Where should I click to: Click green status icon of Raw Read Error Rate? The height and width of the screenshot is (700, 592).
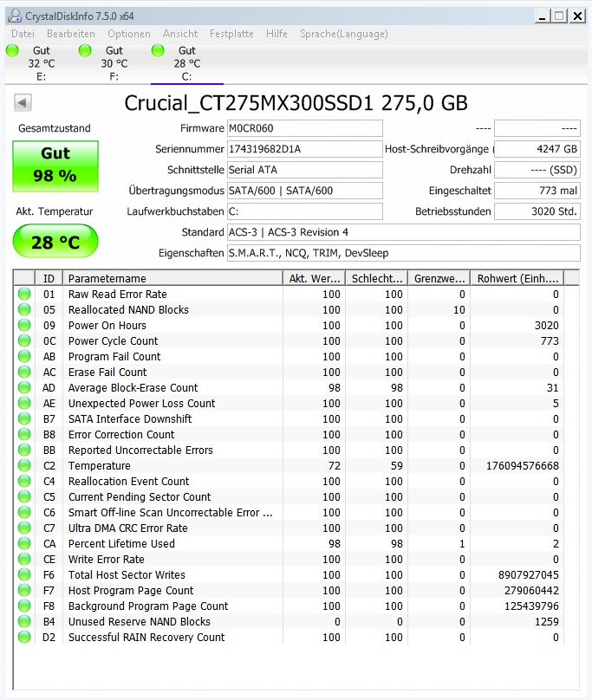[24, 295]
